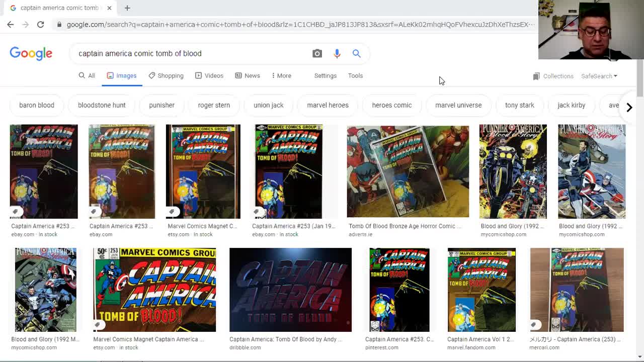This screenshot has height=362, width=644.
Task: Click the Collections link text
Action: 558,76
